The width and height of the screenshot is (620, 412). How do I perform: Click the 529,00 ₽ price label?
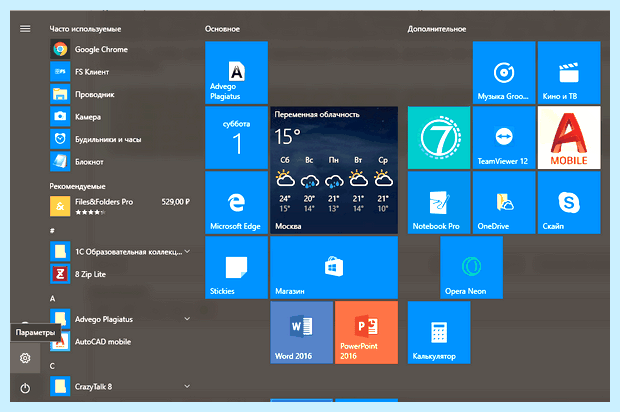[x=176, y=202]
